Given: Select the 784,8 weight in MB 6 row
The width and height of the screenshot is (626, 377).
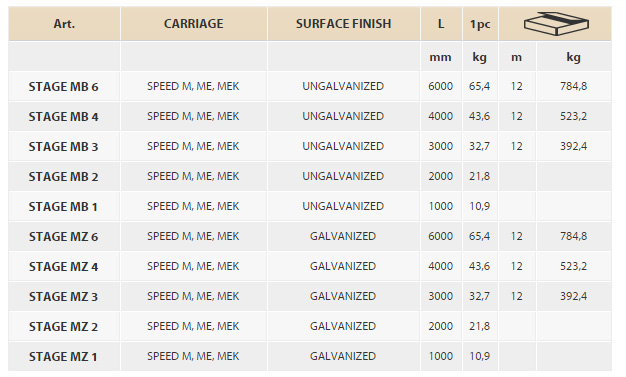Looking at the screenshot, I should 573,86.
